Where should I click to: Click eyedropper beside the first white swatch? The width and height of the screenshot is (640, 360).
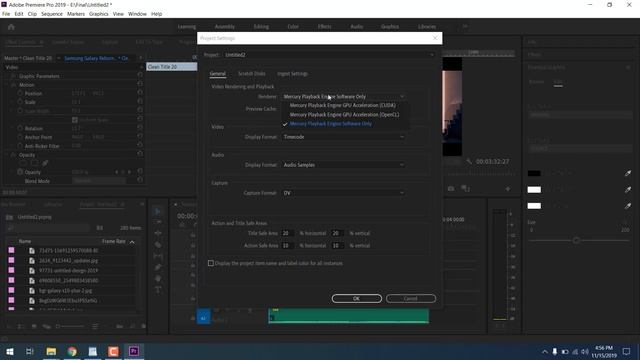tap(628, 190)
